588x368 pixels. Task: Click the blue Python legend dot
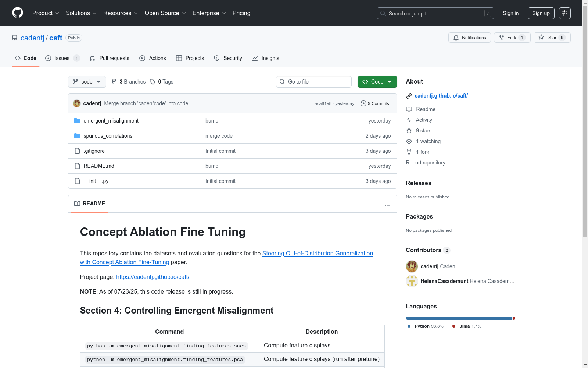coord(409,326)
